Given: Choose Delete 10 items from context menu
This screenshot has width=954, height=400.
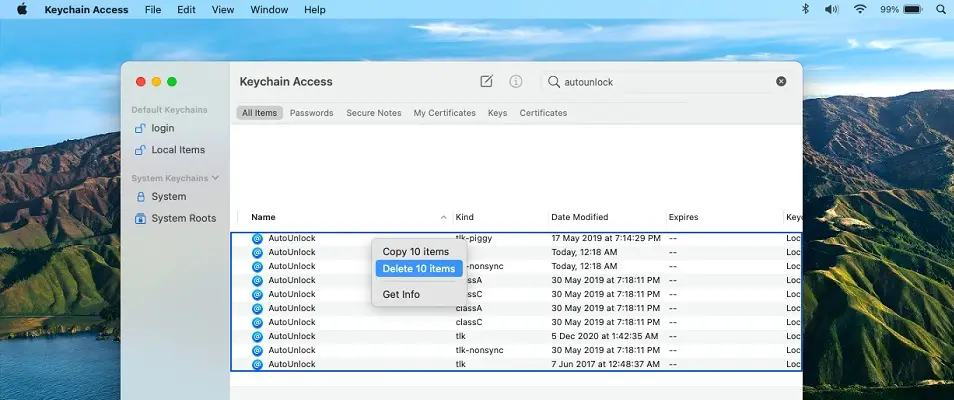Looking at the screenshot, I should [418, 269].
